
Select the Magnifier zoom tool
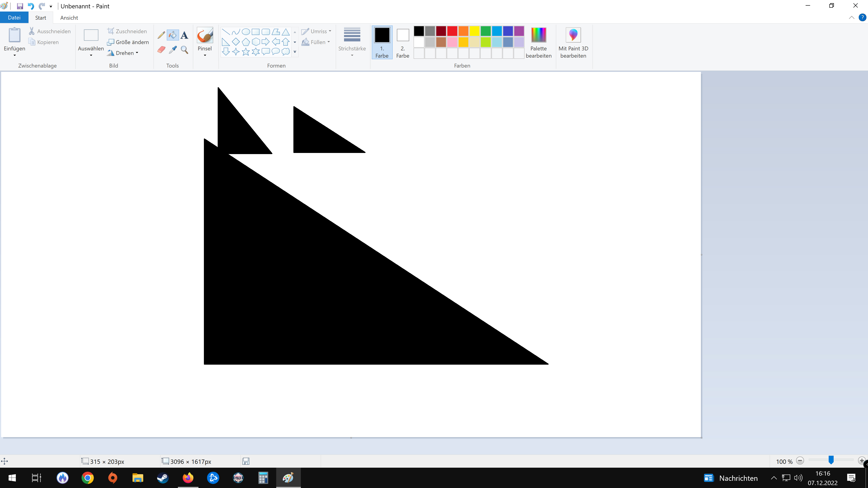pyautogui.click(x=184, y=50)
